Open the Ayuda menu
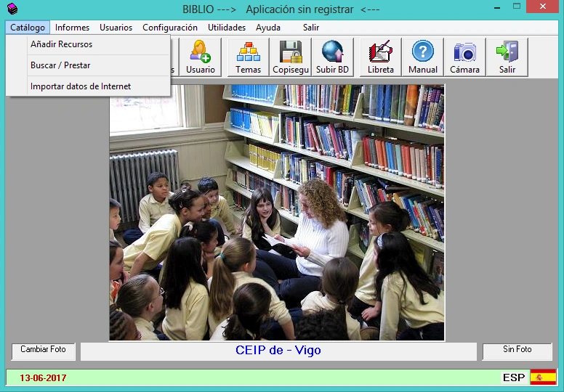The height and width of the screenshot is (392, 564). pos(268,28)
